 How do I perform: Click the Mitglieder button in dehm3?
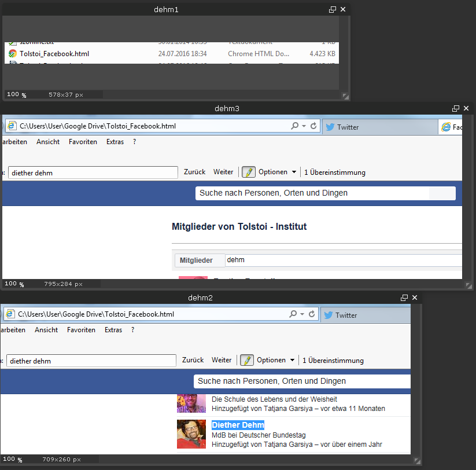(x=200, y=260)
